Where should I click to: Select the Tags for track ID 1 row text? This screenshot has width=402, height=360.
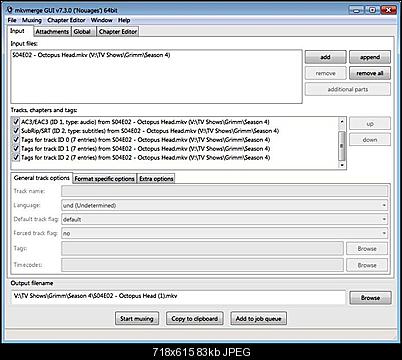pyautogui.click(x=146, y=149)
